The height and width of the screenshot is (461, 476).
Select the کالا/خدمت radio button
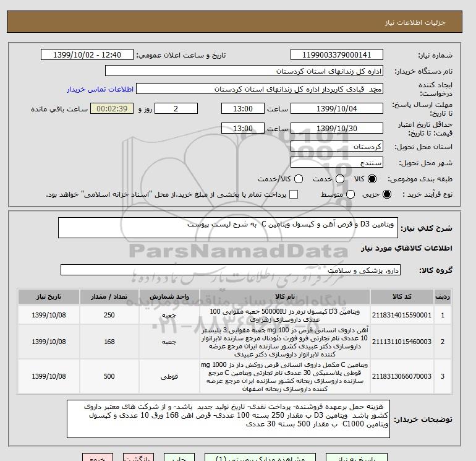299,179
